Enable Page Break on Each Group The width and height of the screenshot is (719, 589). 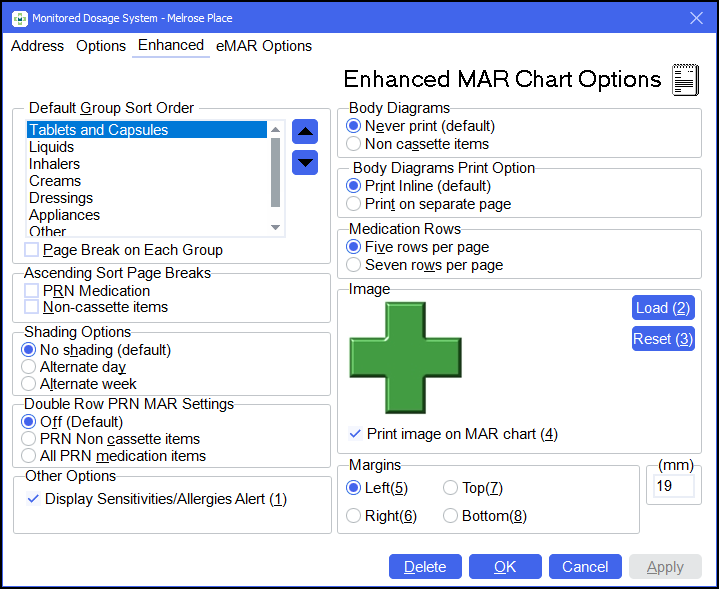[x=33, y=250]
